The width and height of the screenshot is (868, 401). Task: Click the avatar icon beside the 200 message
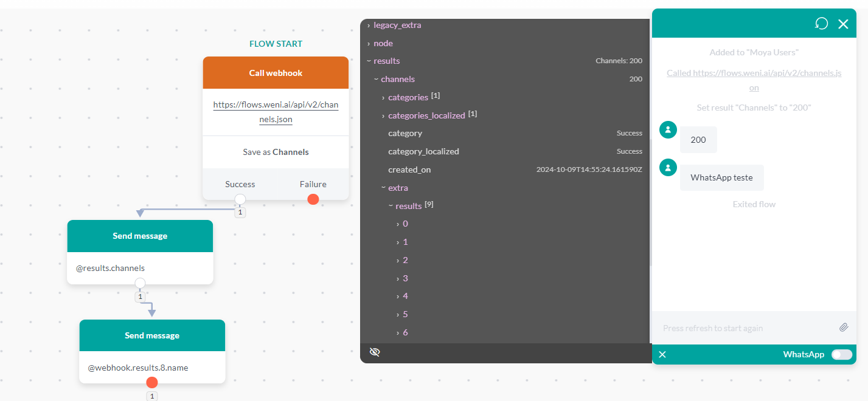(x=667, y=129)
